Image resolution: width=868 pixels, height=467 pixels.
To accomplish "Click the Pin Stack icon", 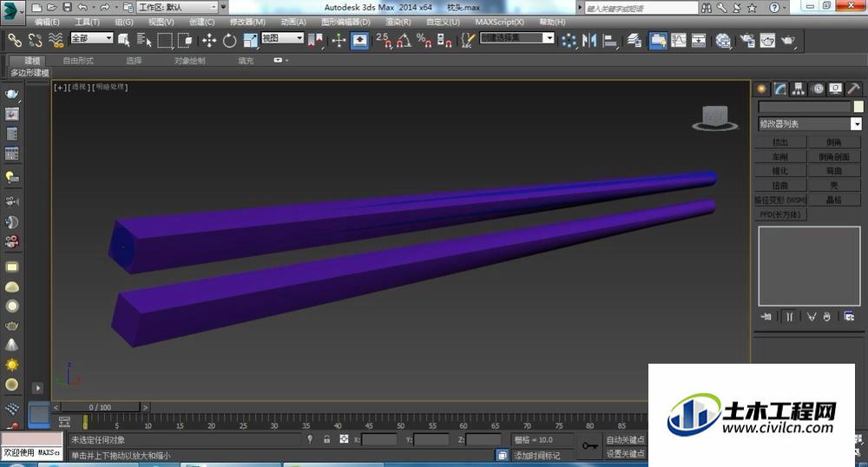I will 766,317.
